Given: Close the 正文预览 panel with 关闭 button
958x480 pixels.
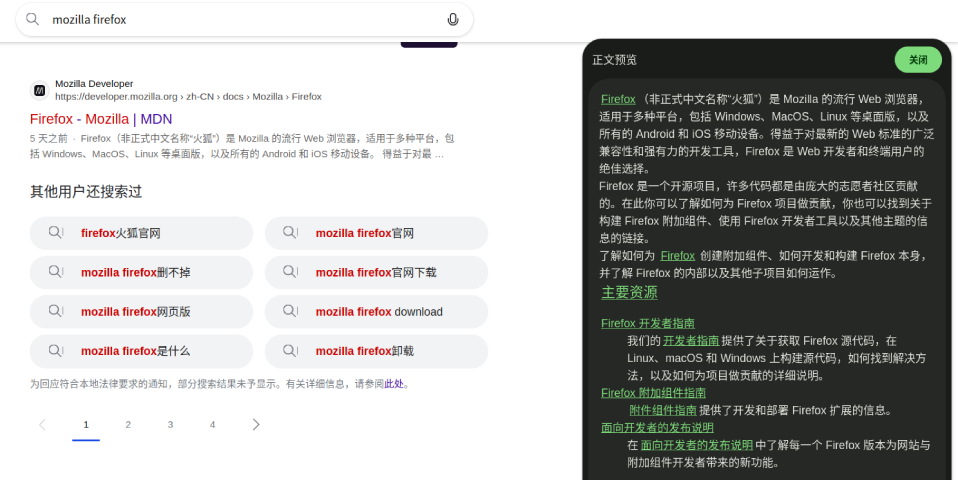Looking at the screenshot, I should (917, 60).
